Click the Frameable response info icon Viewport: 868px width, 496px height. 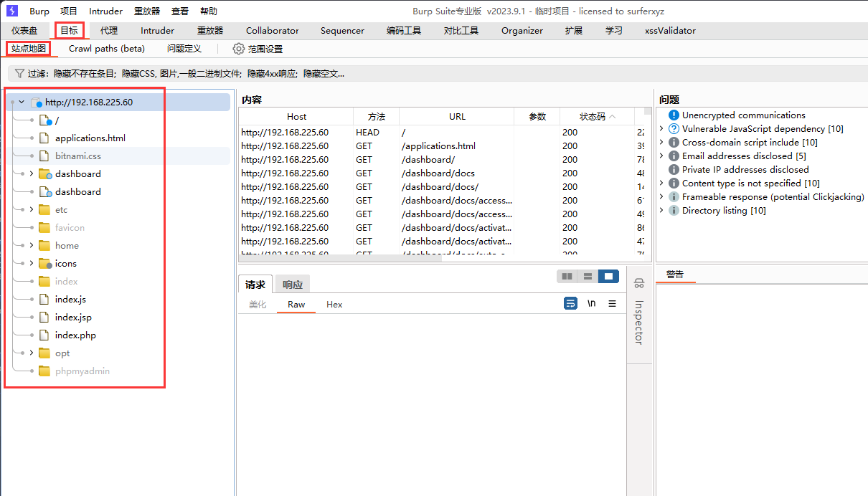click(x=674, y=197)
